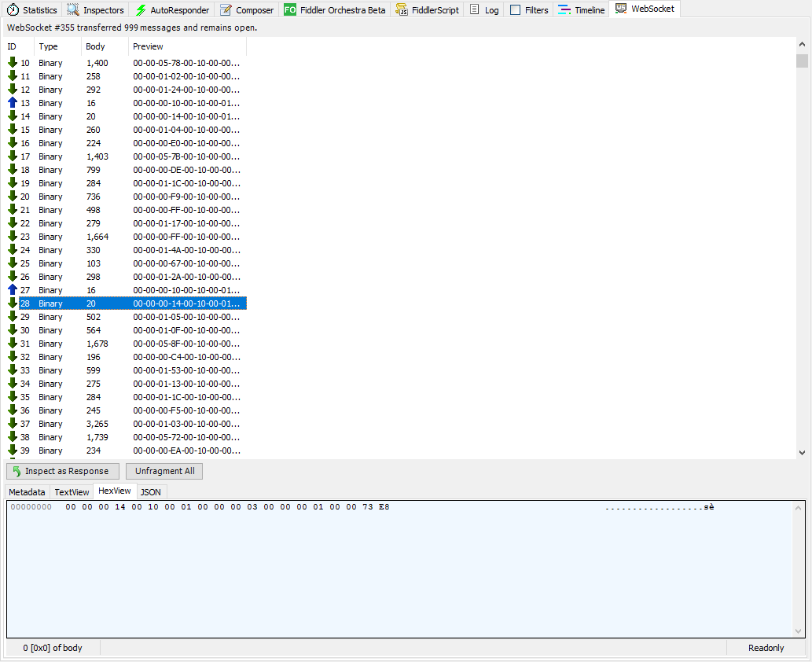Image resolution: width=812 pixels, height=662 pixels.
Task: Click the Timeline bars icon
Action: click(564, 10)
